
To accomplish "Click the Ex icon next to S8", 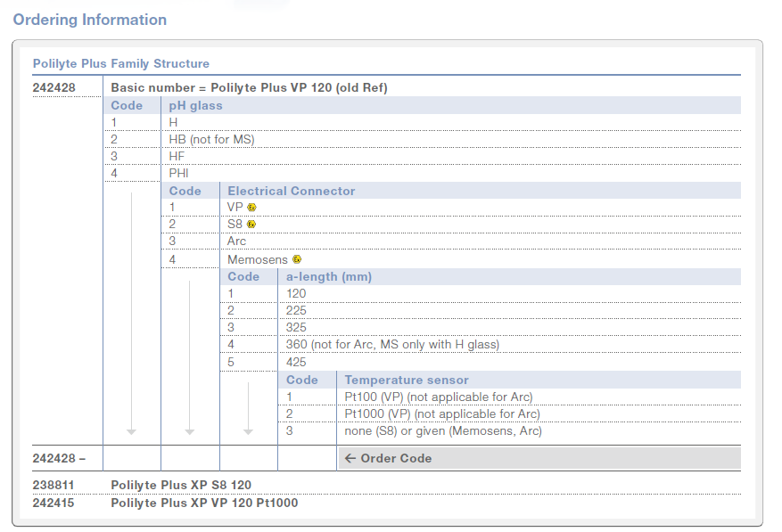I will click(x=251, y=225).
